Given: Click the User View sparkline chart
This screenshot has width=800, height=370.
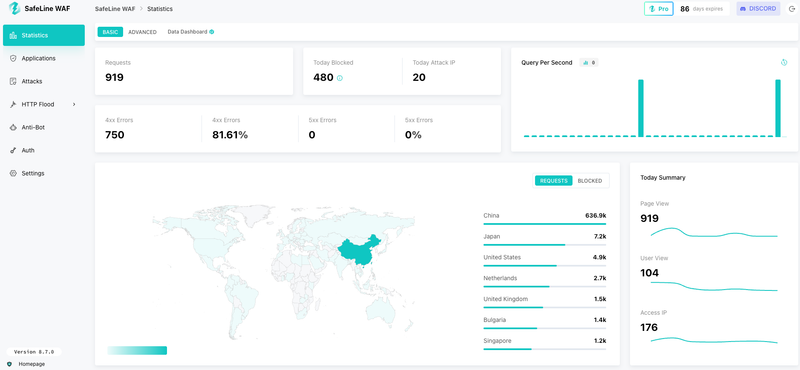Looking at the screenshot, I should (x=714, y=286).
